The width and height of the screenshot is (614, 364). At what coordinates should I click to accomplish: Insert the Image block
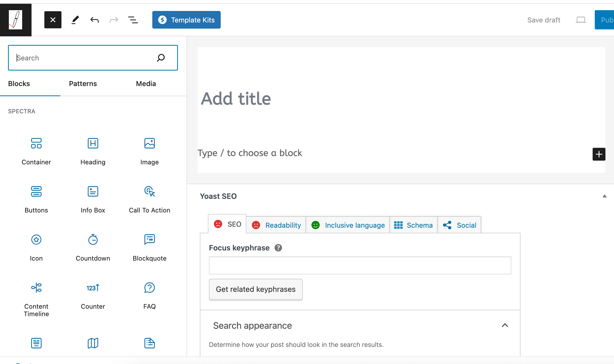[150, 151]
